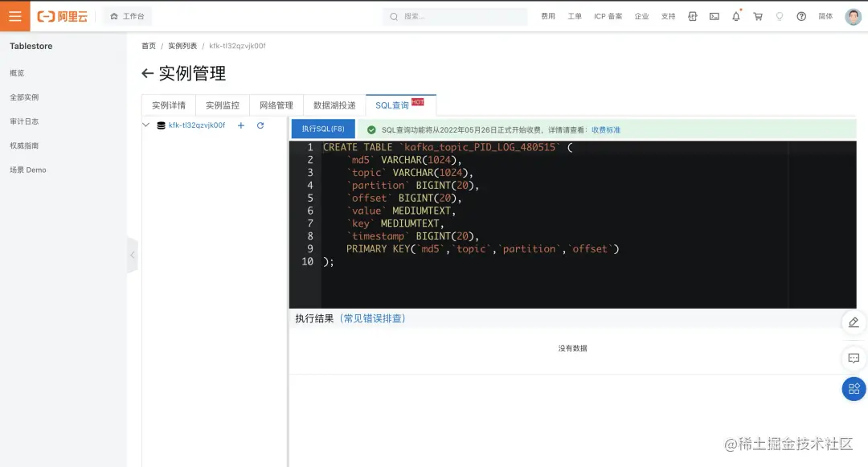Screen dimensions: 868x467
Task: Open the ICP 备案 link
Action: 608,17
